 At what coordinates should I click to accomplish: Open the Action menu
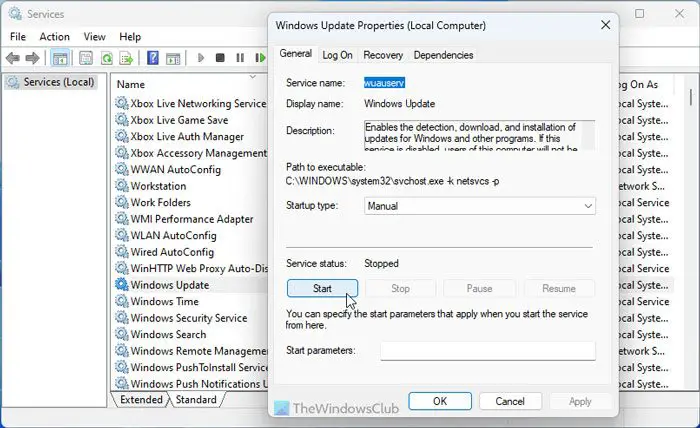(54, 37)
